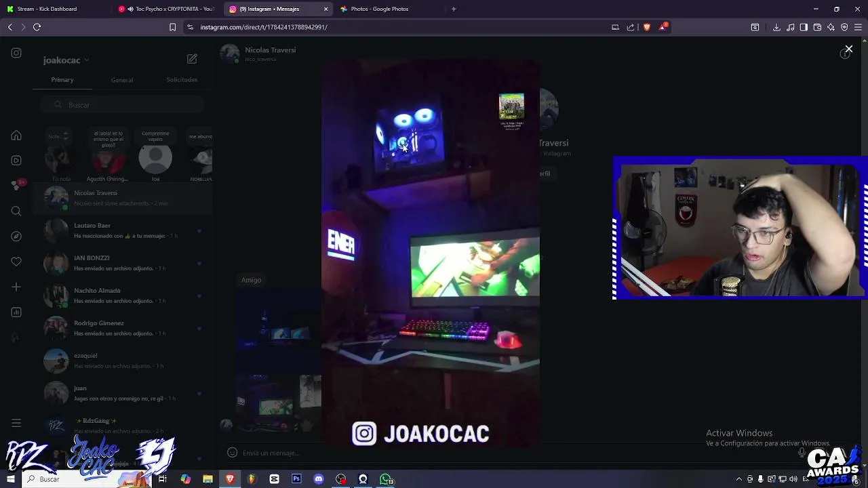Open RdzGang group conversation
Screen dimensions: 868x488
pos(123,425)
